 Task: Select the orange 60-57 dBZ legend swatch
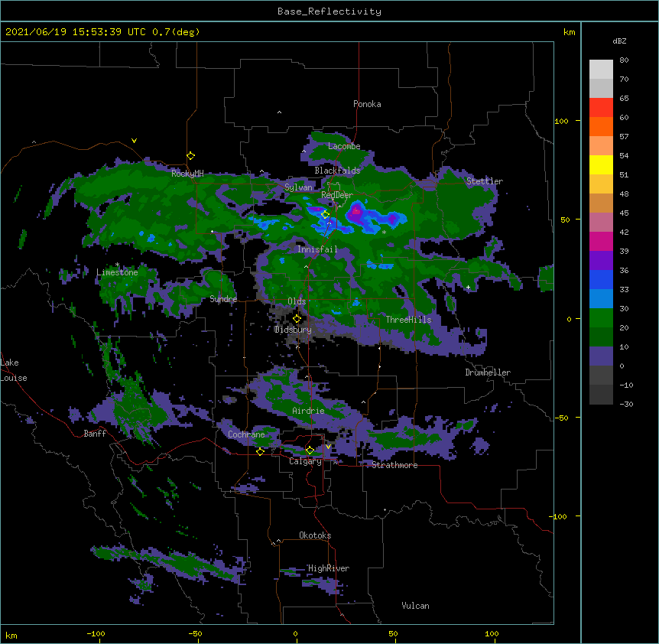(601, 126)
